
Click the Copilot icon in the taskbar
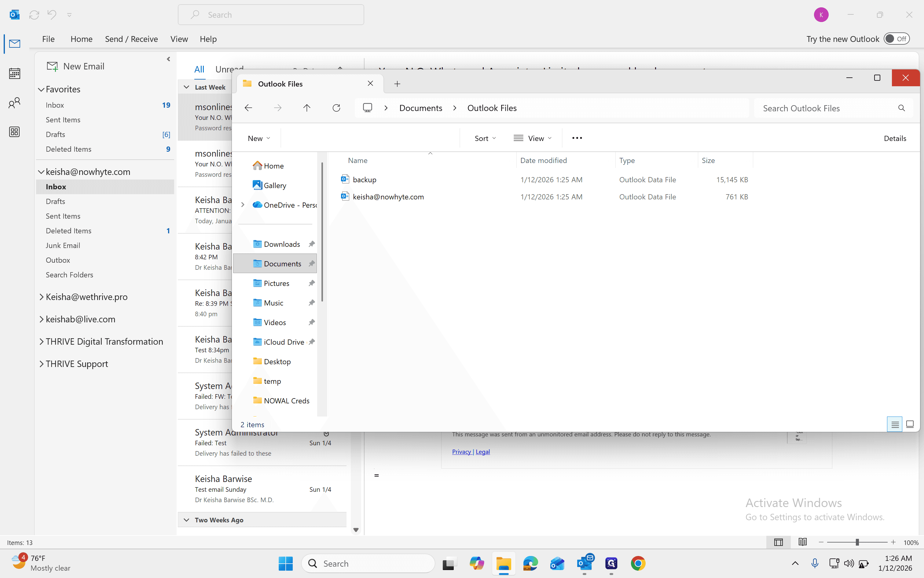(476, 563)
